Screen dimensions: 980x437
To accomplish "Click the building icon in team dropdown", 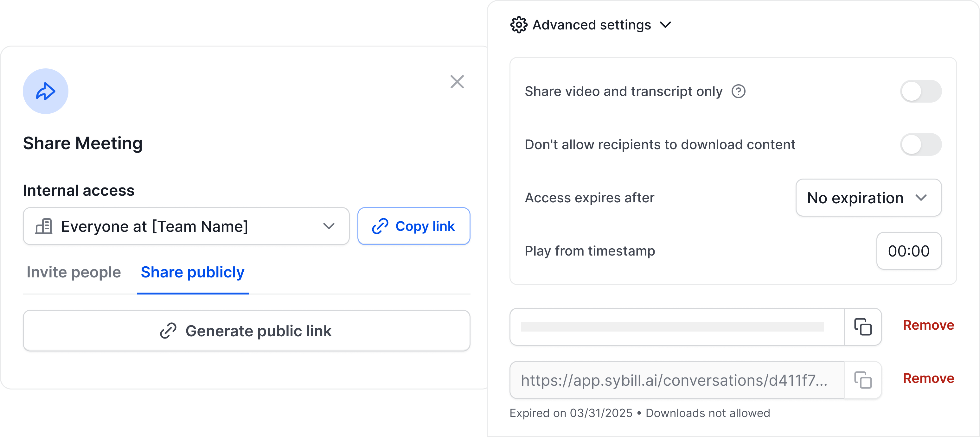I will (44, 226).
